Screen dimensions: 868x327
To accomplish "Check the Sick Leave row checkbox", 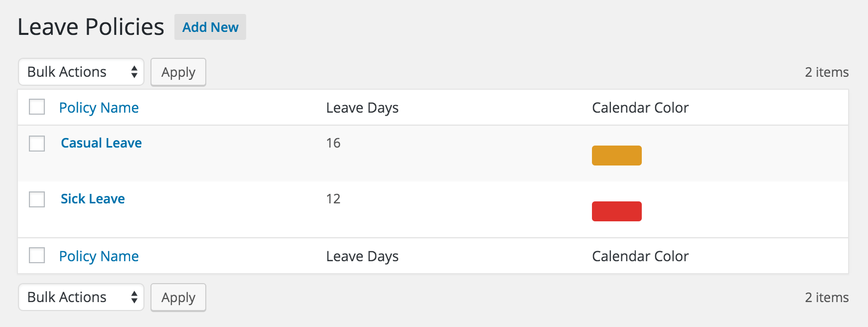I will point(37,199).
